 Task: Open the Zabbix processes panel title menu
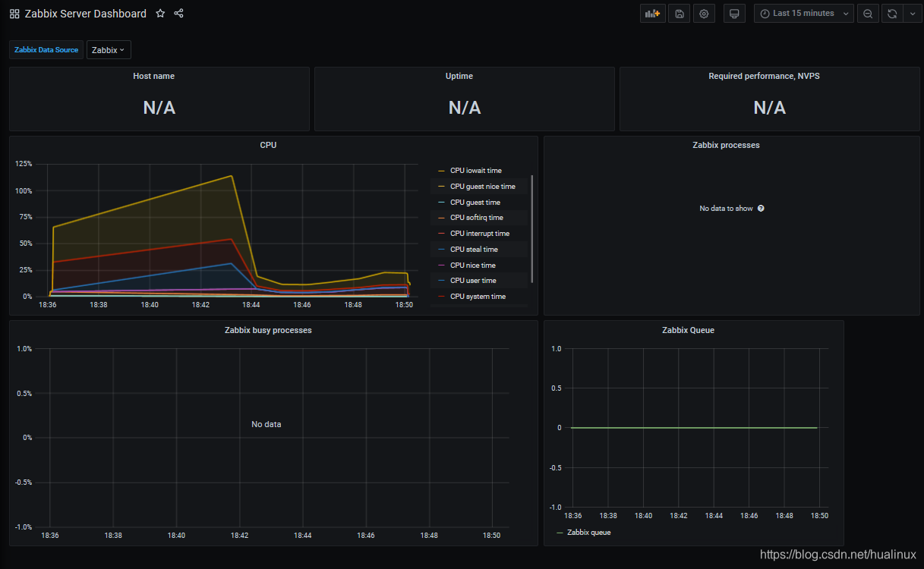pos(727,145)
